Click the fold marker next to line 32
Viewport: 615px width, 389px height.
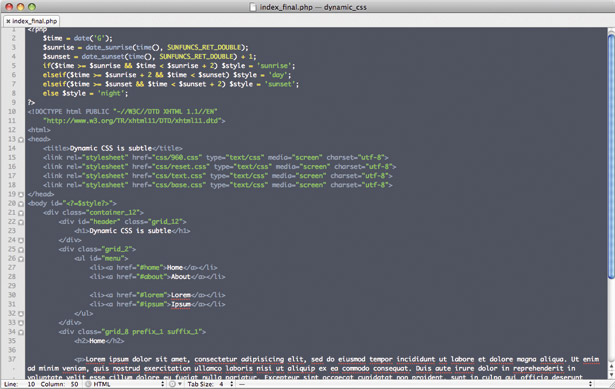pos(21,314)
